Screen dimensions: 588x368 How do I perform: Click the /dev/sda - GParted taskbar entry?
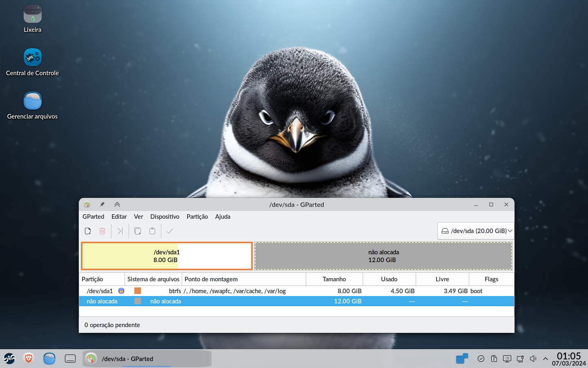pos(147,359)
